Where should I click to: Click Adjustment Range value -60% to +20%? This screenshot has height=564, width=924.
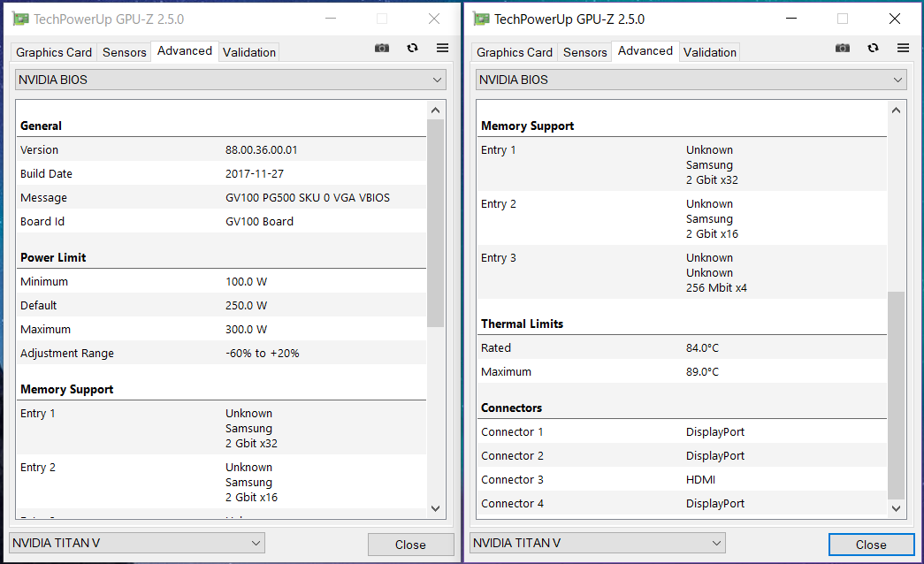tap(263, 354)
